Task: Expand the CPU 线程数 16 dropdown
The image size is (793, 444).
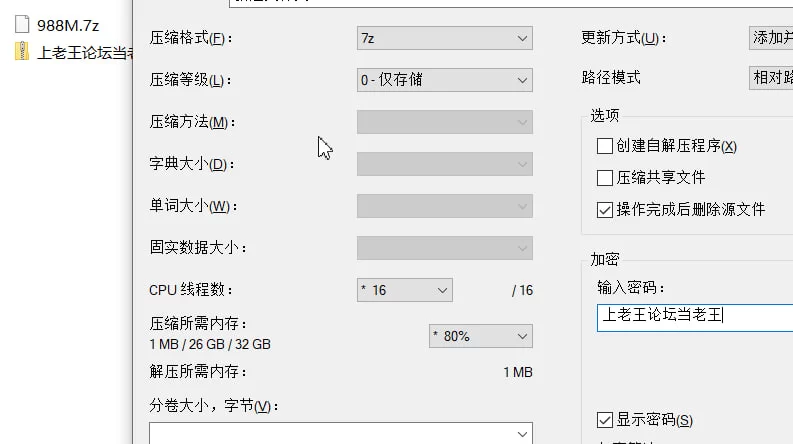Action: pos(405,290)
